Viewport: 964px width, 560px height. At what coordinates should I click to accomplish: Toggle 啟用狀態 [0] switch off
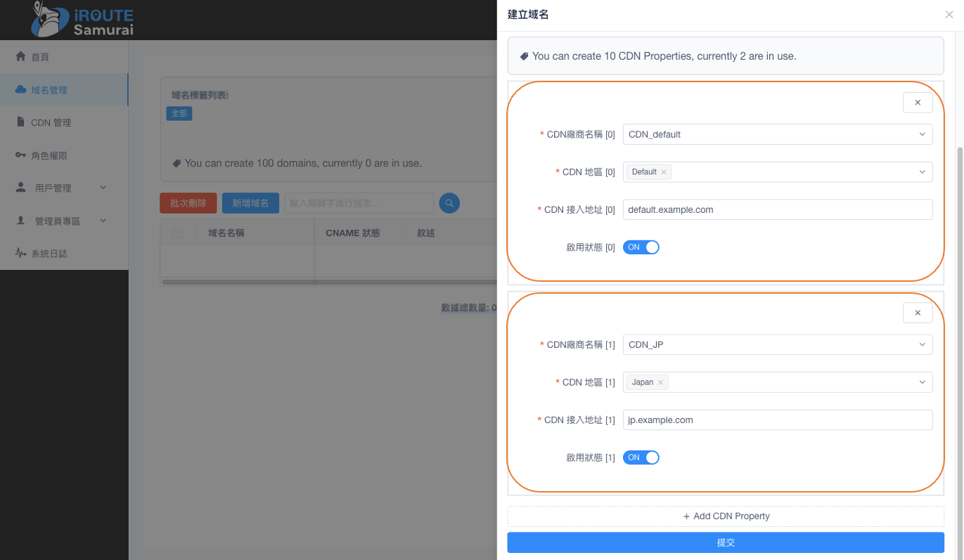pos(641,247)
